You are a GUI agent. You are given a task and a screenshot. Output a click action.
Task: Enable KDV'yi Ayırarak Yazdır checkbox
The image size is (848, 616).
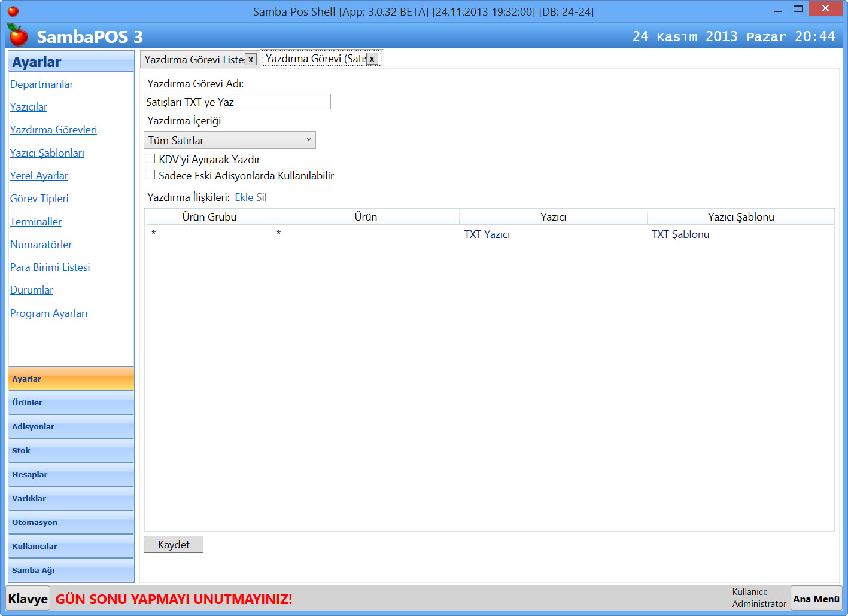150,159
